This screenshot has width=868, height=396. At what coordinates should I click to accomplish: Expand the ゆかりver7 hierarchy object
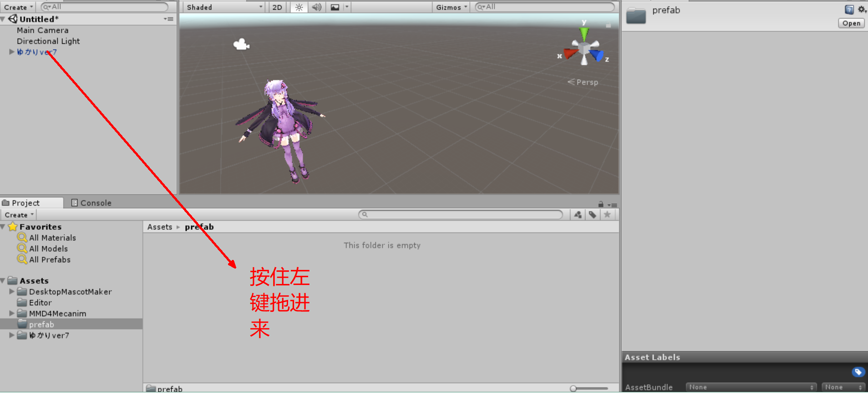[x=12, y=52]
